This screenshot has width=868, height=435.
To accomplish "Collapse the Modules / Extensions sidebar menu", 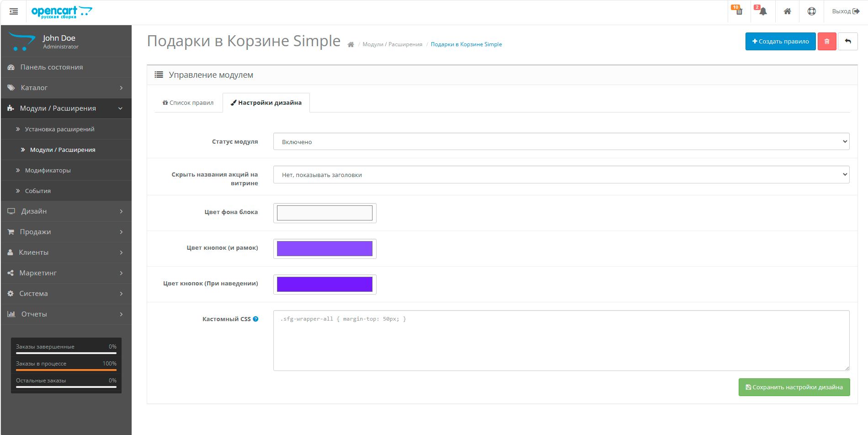I will tap(66, 108).
